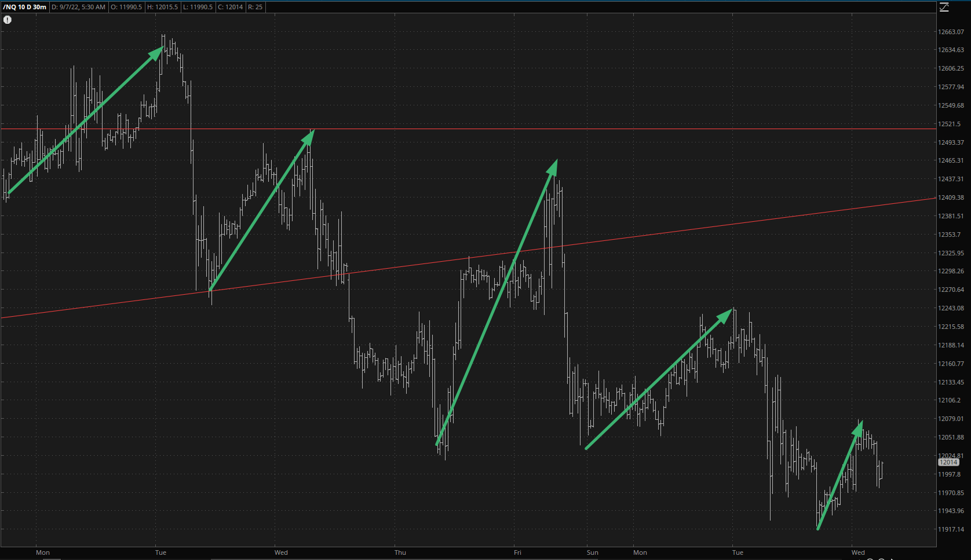Open the price axis scale settings icon
Image resolution: width=971 pixels, height=560 pixels.
[x=944, y=7]
